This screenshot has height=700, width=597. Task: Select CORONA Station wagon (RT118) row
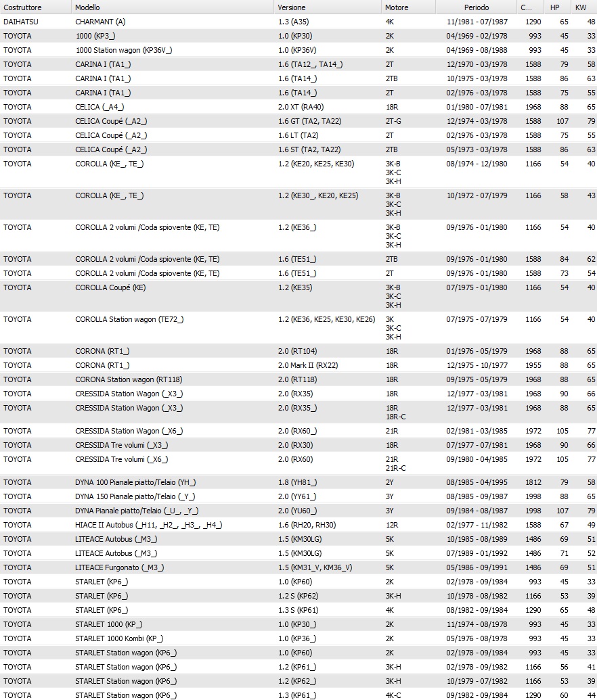coord(298,379)
